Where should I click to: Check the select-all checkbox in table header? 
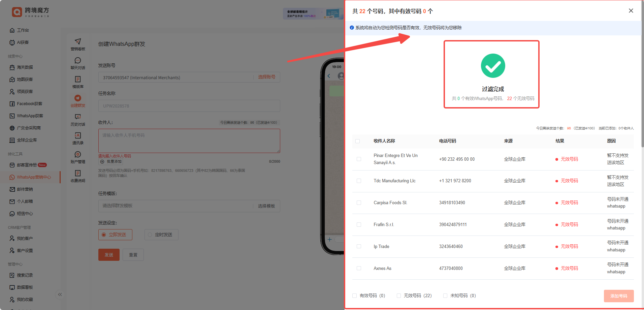pos(358,141)
